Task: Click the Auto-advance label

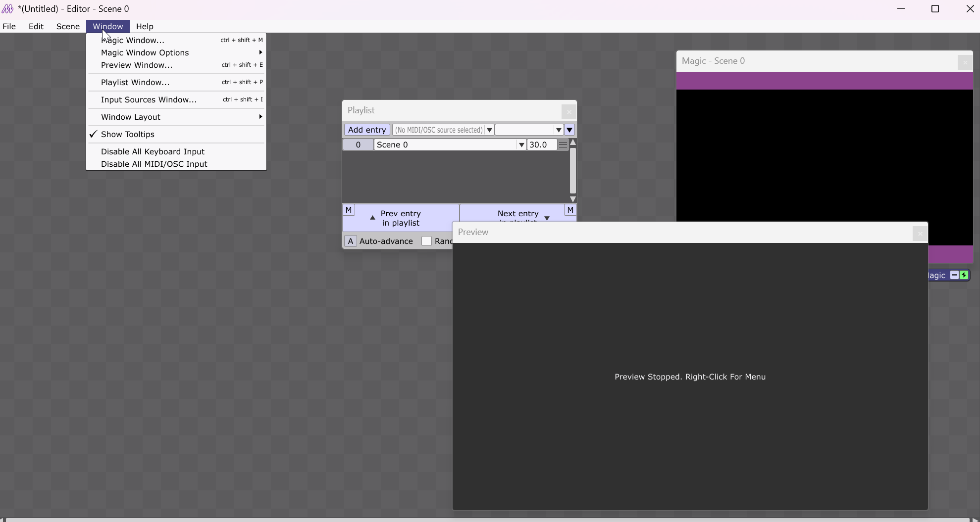Action: point(386,241)
